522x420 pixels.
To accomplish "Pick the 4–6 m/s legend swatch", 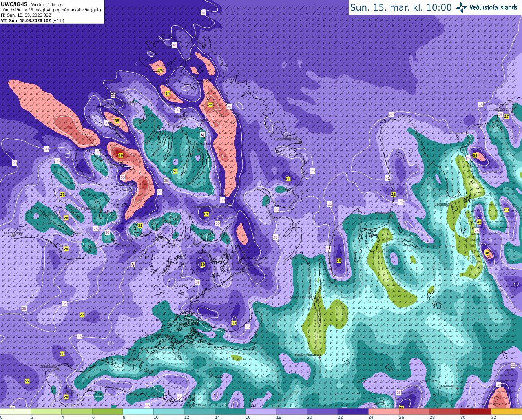I will pyautogui.click(x=77, y=411).
